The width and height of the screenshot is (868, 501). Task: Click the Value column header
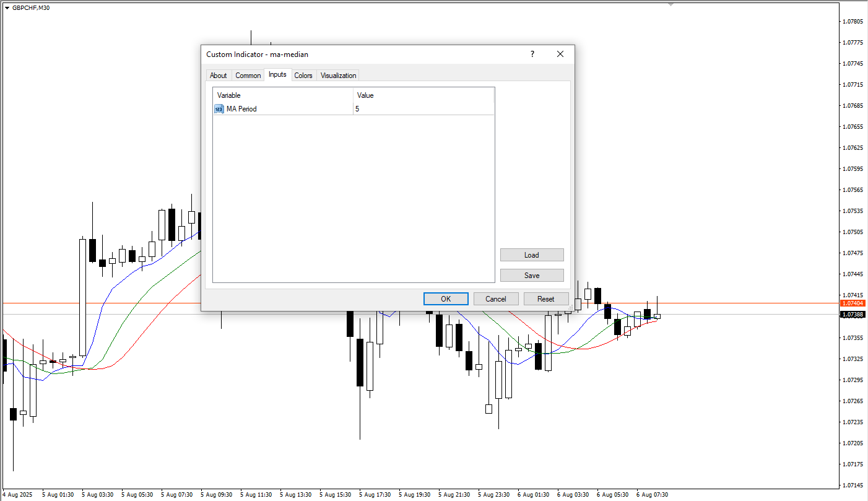[423, 95]
